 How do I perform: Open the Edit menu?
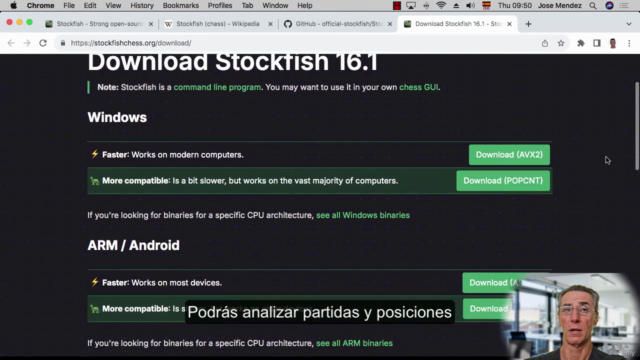coord(90,6)
